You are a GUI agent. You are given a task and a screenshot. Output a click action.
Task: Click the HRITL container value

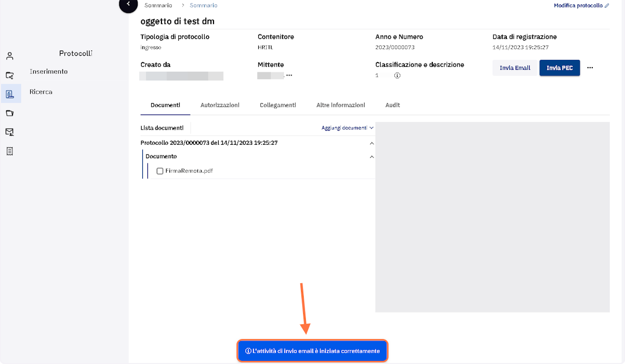tap(265, 47)
